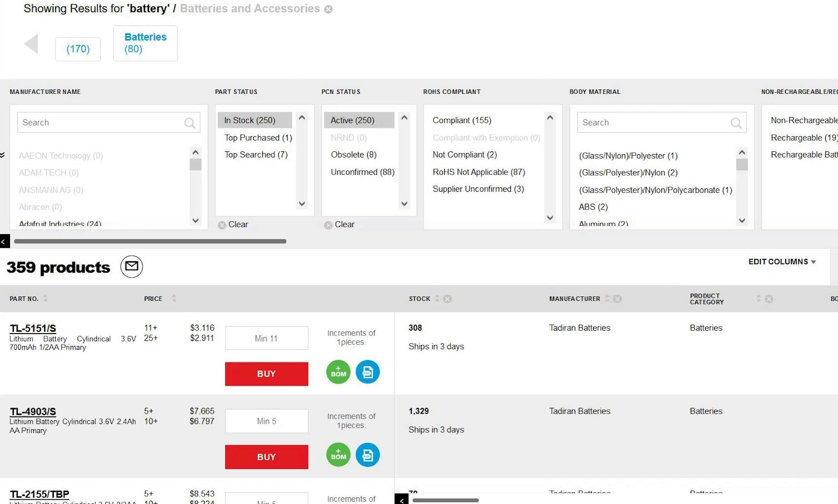Select the (170) category tab
The height and width of the screenshot is (504, 838).
coord(78,49)
